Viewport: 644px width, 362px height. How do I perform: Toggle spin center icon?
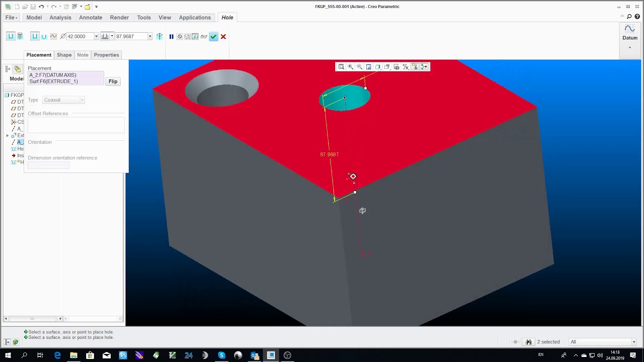coord(424,67)
